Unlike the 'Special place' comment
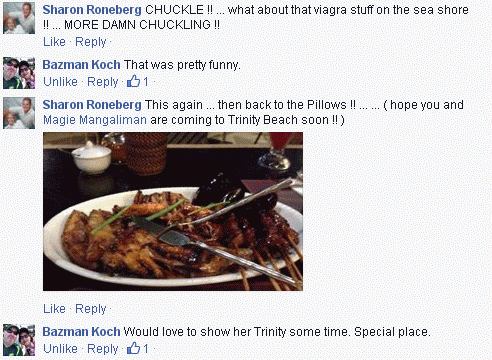492x360 pixels. point(60,348)
